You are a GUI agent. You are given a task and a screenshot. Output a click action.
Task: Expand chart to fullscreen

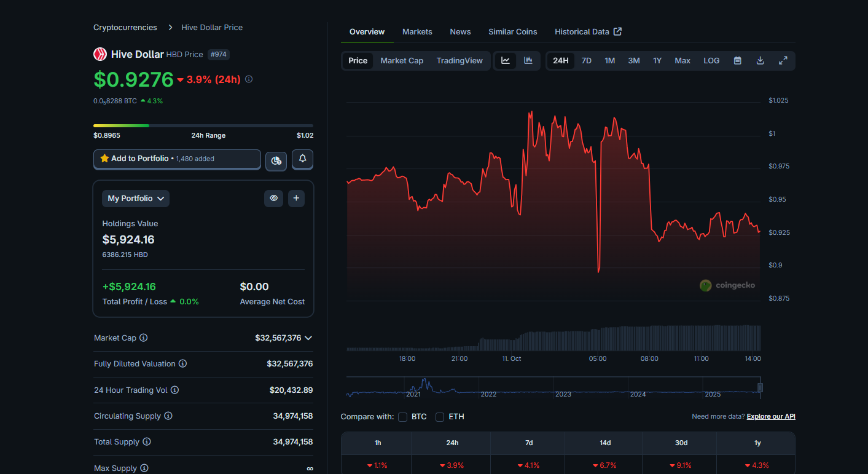point(783,60)
